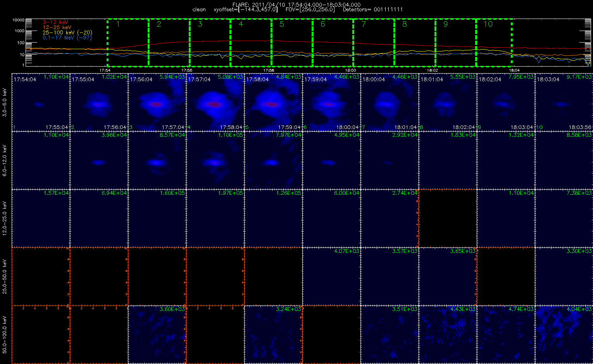Select the 12.0-25.0 keV image labeled 6.94E+04
Screen dimensions: 593x364
99,218
